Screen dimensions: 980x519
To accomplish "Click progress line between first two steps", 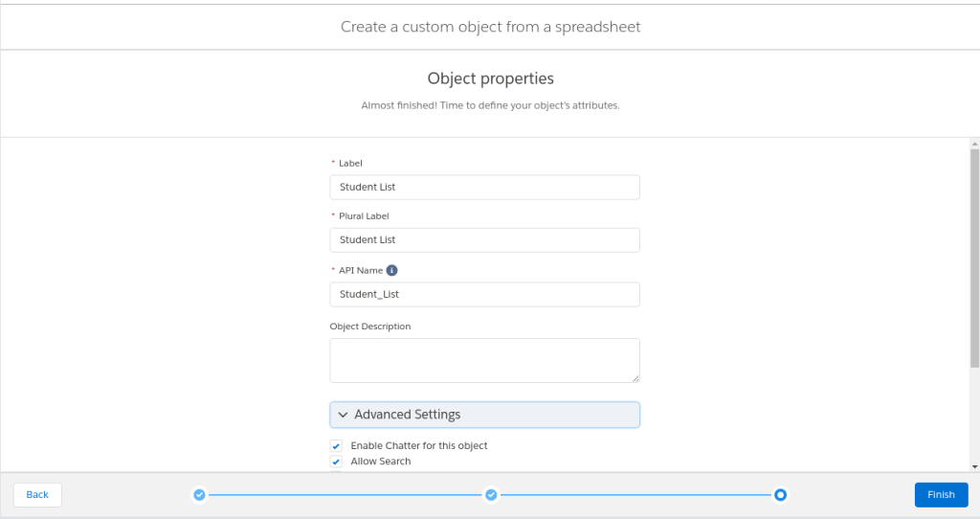I will 345,495.
